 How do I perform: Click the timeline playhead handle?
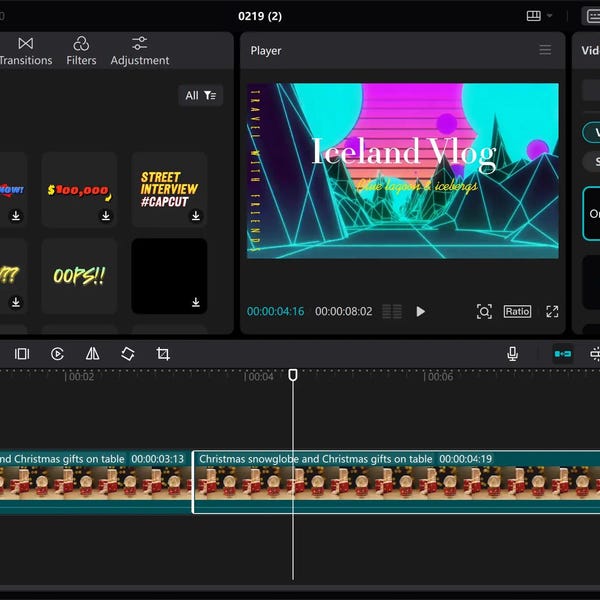click(293, 375)
